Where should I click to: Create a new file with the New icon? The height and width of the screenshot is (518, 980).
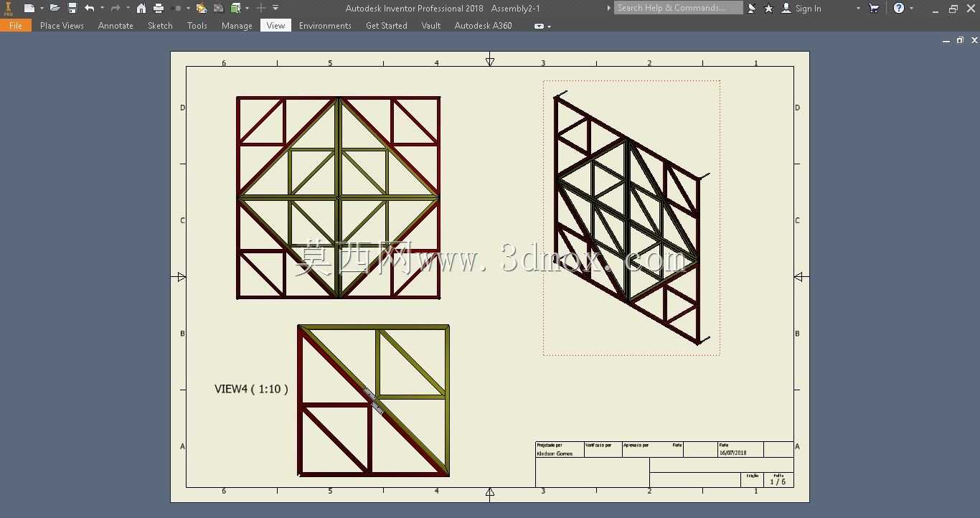29,8
